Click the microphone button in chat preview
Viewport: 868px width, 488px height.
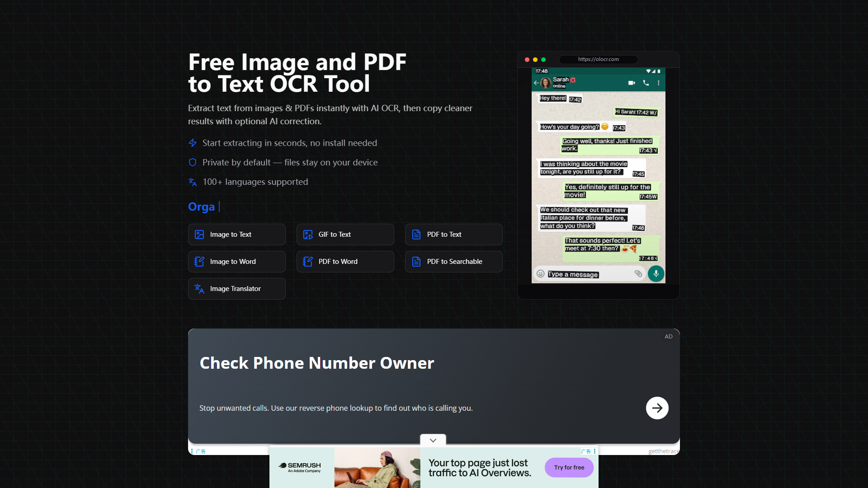[x=656, y=273]
